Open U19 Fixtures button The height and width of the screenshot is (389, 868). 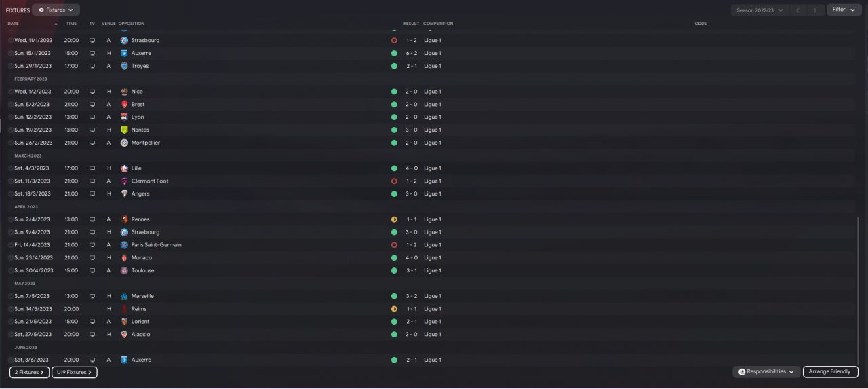coord(75,372)
